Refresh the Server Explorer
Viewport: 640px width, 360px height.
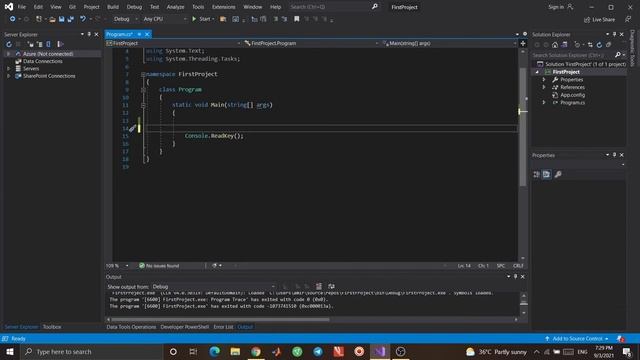[x=9, y=44]
